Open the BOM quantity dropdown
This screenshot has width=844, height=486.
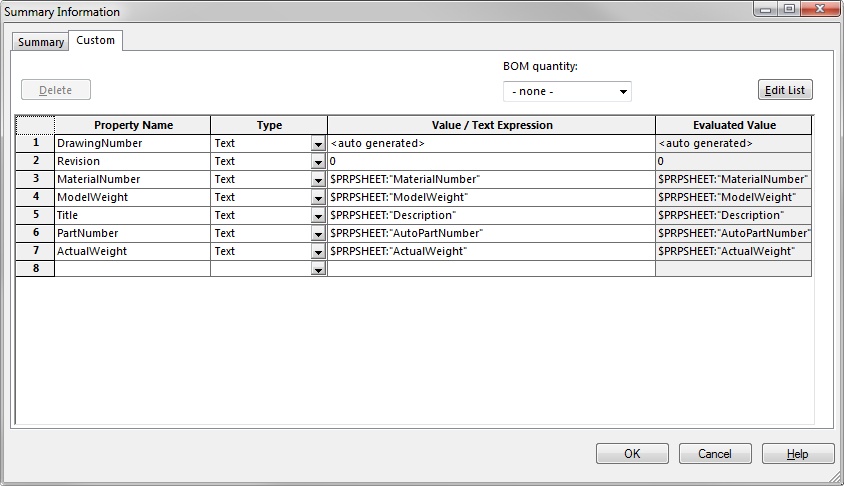[567, 91]
